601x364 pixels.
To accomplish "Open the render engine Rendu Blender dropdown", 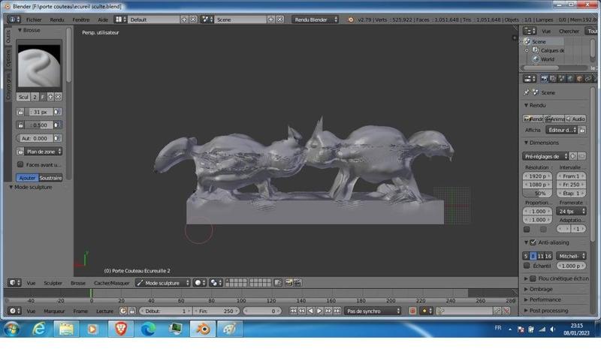I will tap(314, 20).
